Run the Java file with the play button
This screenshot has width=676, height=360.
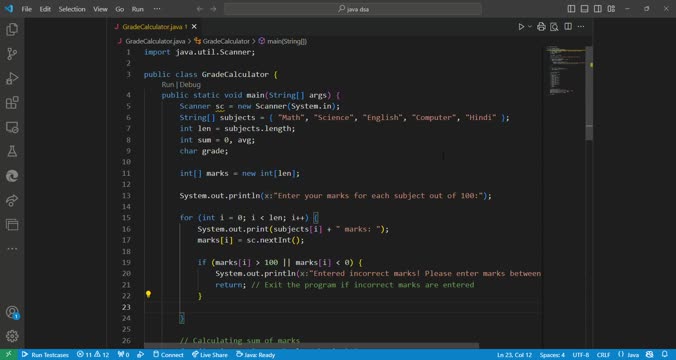click(x=521, y=27)
